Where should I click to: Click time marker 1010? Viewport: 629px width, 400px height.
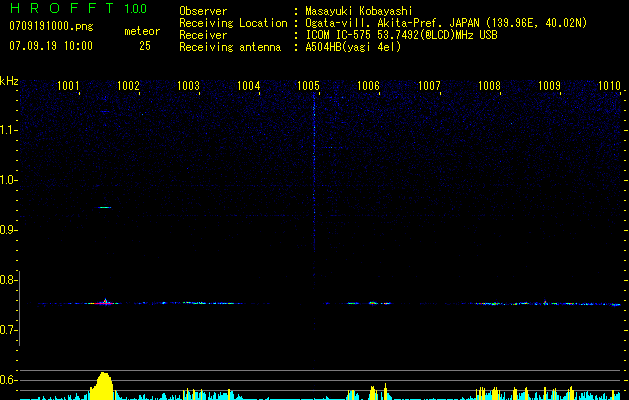(x=609, y=86)
